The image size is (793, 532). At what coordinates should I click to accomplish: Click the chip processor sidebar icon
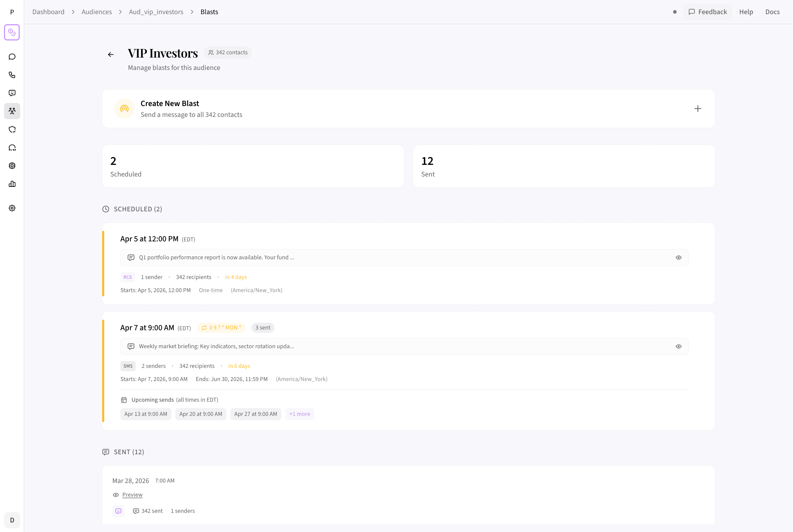coord(12,166)
